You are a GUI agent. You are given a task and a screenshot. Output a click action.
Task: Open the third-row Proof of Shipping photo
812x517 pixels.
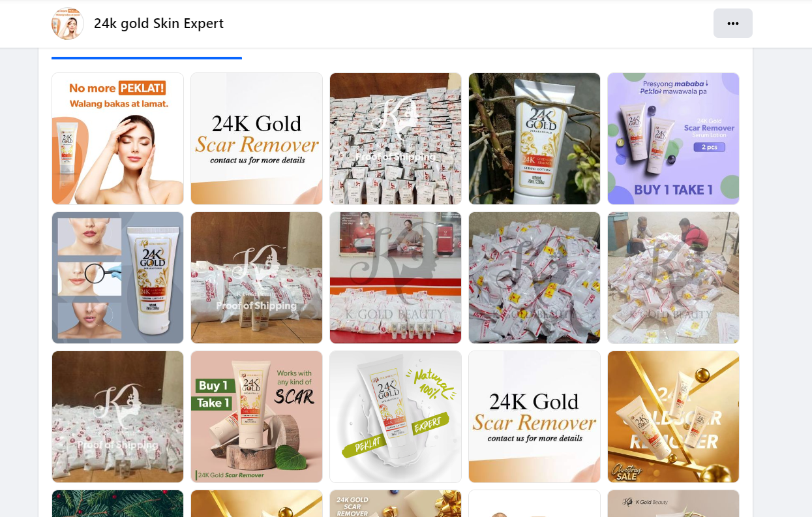click(118, 416)
